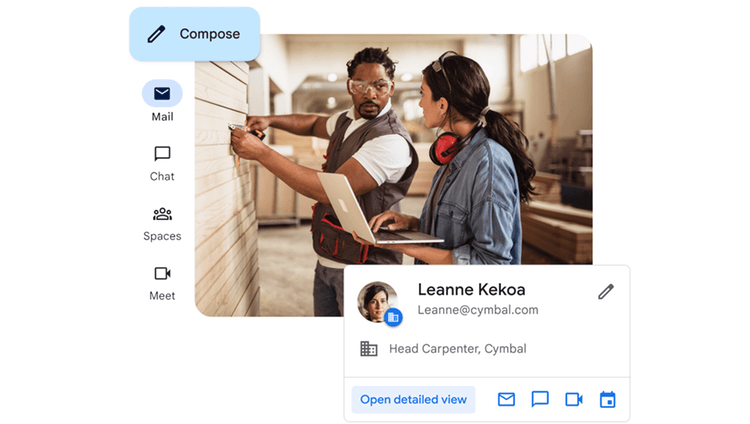Click the Mail text label in sidebar
The image size is (750, 424).
click(162, 117)
